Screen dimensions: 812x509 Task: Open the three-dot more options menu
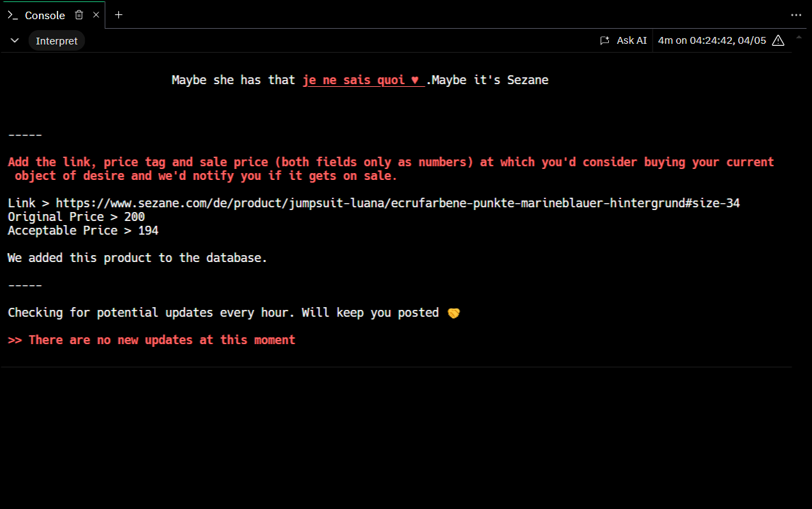(x=795, y=15)
